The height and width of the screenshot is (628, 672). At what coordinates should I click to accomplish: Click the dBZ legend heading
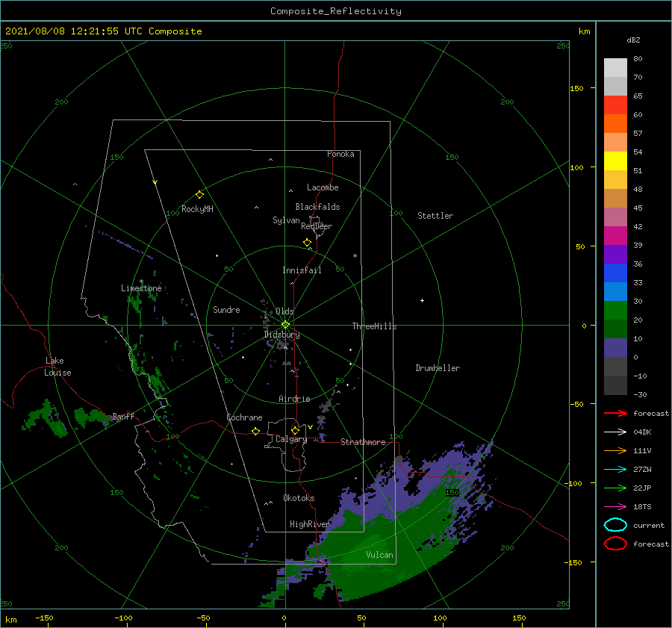[x=633, y=40]
